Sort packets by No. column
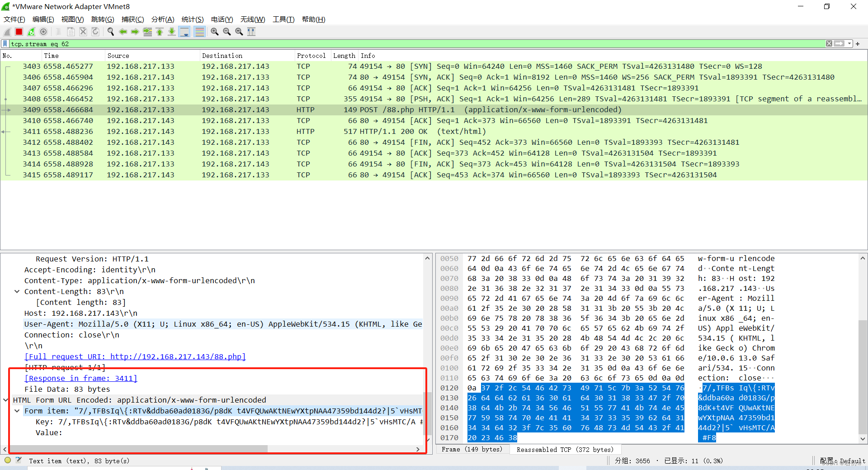 [x=20, y=56]
